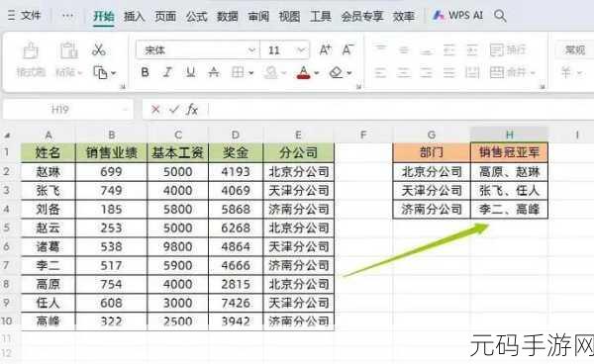
Task: Toggle Bold formatting
Action: point(145,72)
